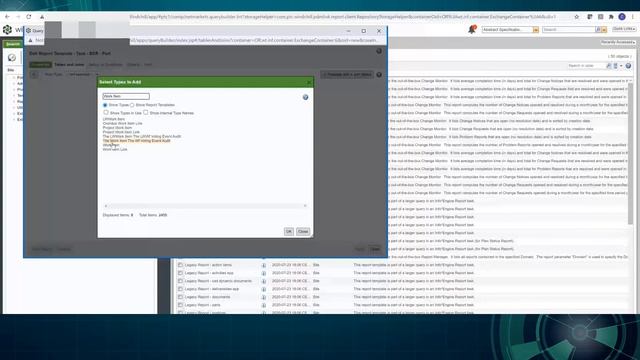Tick checkbox for Legacy Report - parts
The image size is (640, 360).
(x=180, y=305)
